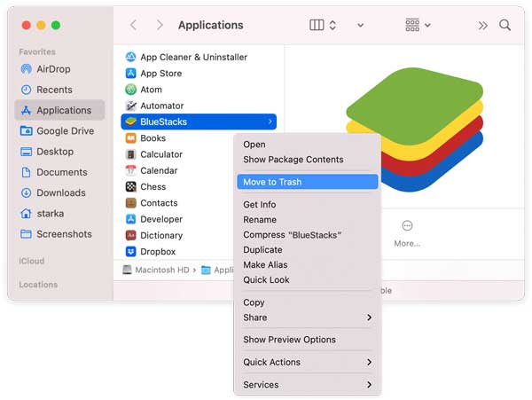Click the Recents clock icon

tap(26, 90)
